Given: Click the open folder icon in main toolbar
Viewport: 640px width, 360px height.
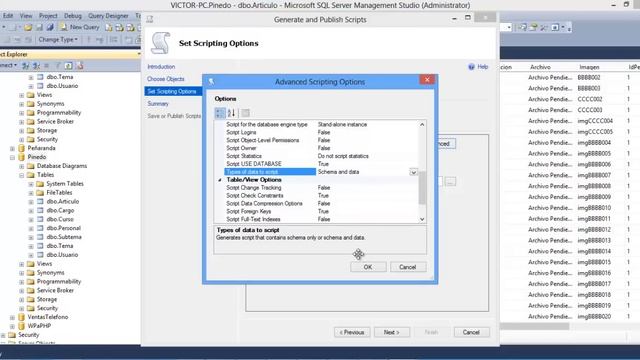Looking at the screenshot, I should pyautogui.click(x=28, y=27).
